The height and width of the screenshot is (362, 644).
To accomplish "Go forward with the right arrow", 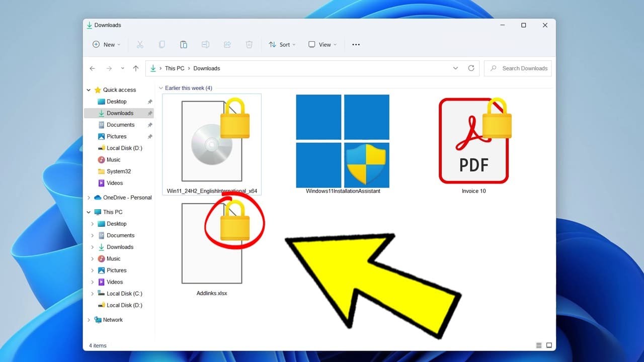I will pos(109,68).
